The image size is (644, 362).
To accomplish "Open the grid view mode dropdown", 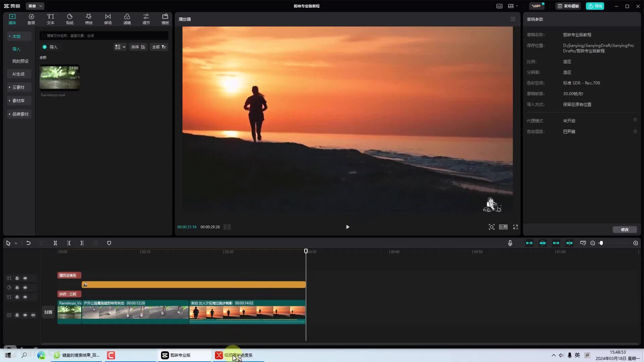I will [120, 47].
